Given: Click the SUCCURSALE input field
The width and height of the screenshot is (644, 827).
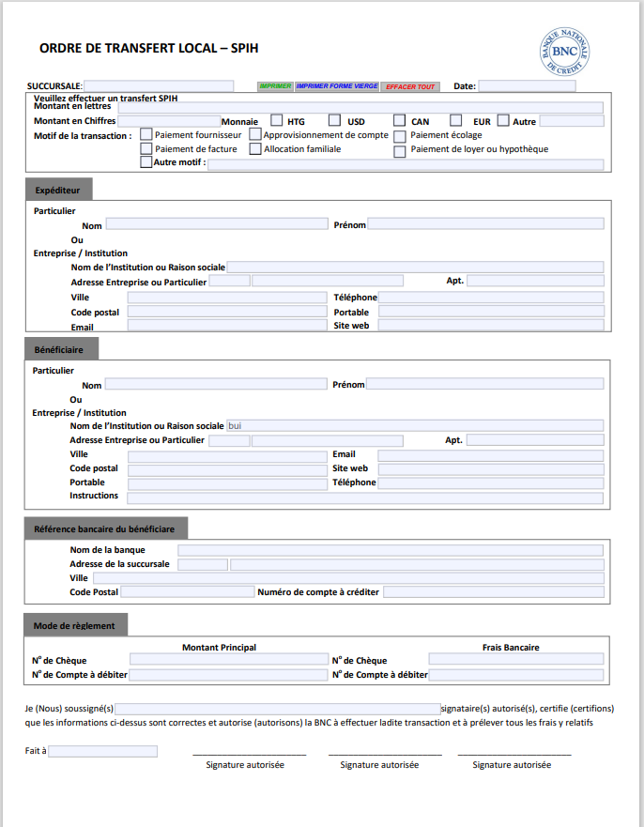Looking at the screenshot, I should point(159,86).
